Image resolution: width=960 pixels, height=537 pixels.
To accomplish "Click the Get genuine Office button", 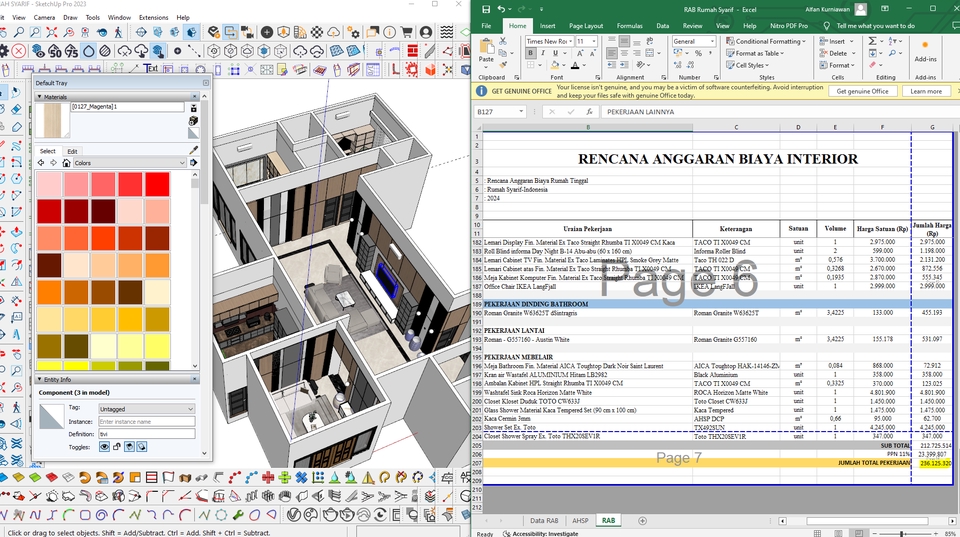I will pyautogui.click(x=862, y=91).
